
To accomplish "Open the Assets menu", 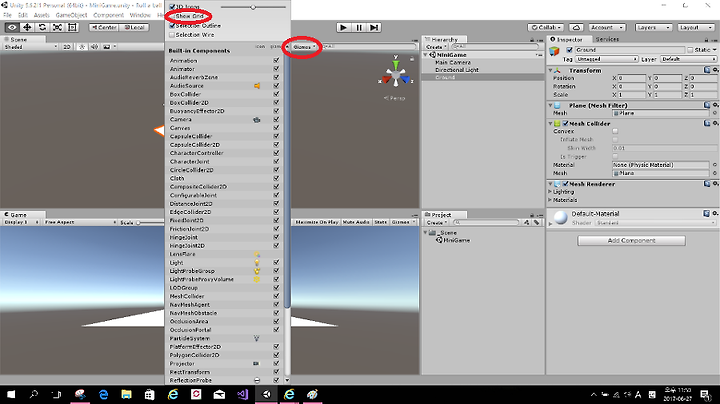I will tap(41, 15).
